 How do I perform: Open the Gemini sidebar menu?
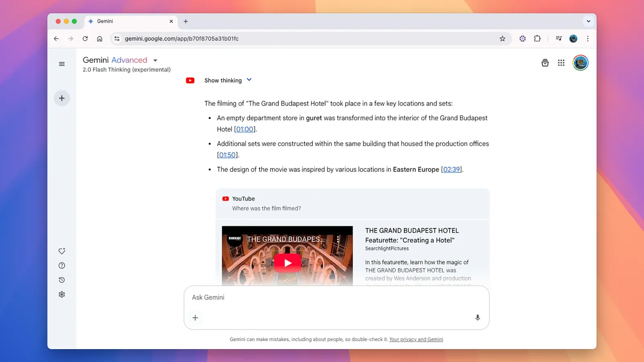62,64
